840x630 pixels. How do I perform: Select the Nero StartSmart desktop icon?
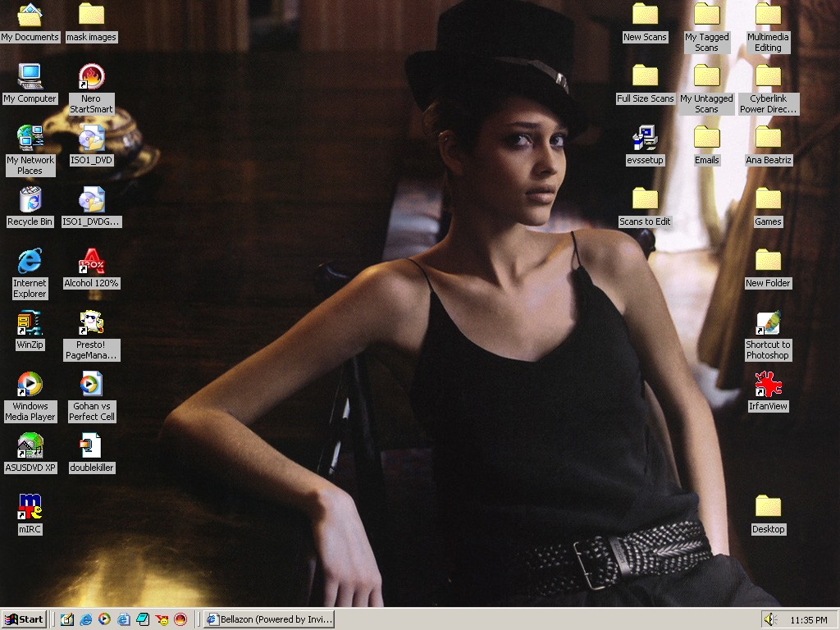click(91, 77)
